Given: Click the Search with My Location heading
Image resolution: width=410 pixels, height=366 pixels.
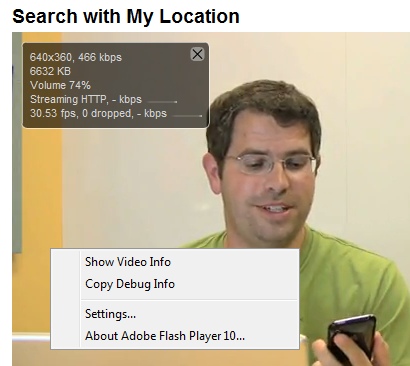Looking at the screenshot, I should (126, 16).
